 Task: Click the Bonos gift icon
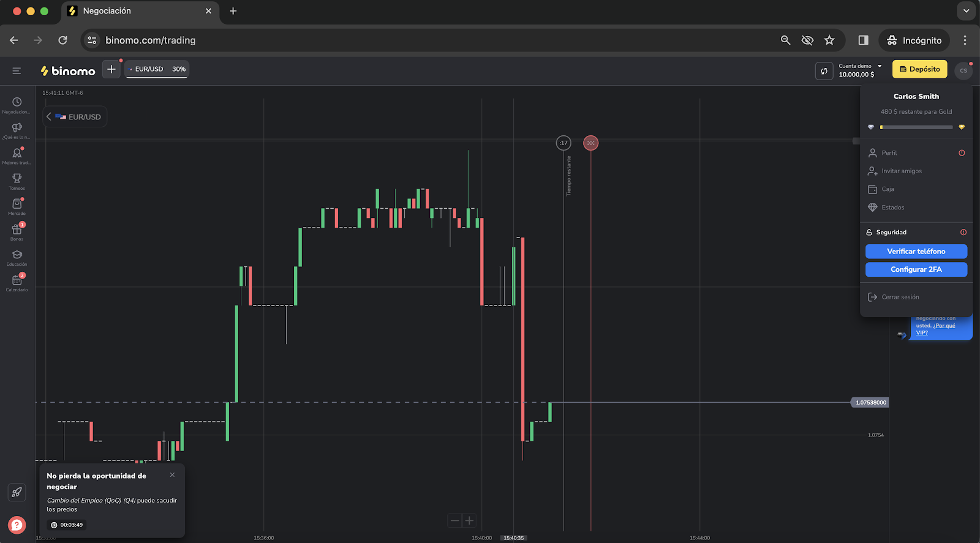pos(17,230)
